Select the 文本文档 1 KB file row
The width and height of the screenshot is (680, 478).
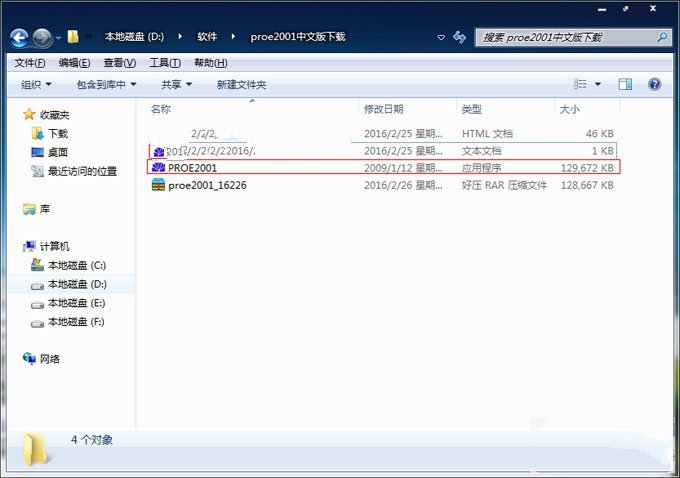click(382, 151)
